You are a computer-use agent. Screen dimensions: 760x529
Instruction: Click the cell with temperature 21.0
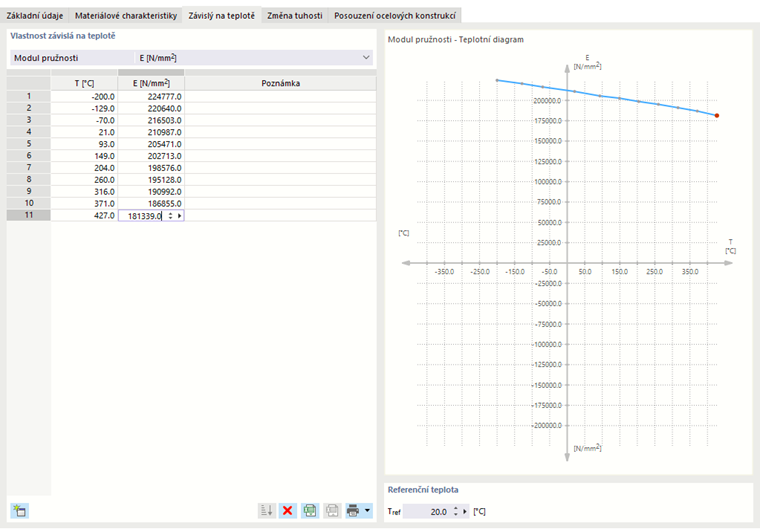pos(84,132)
